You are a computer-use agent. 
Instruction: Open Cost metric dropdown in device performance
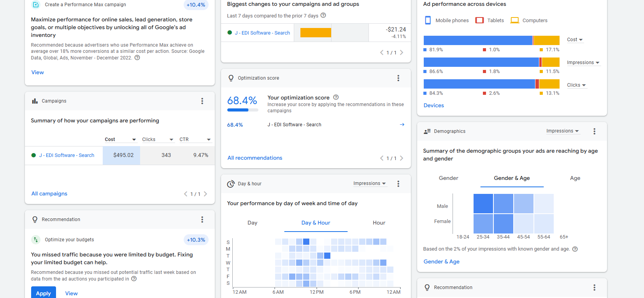[575, 40]
